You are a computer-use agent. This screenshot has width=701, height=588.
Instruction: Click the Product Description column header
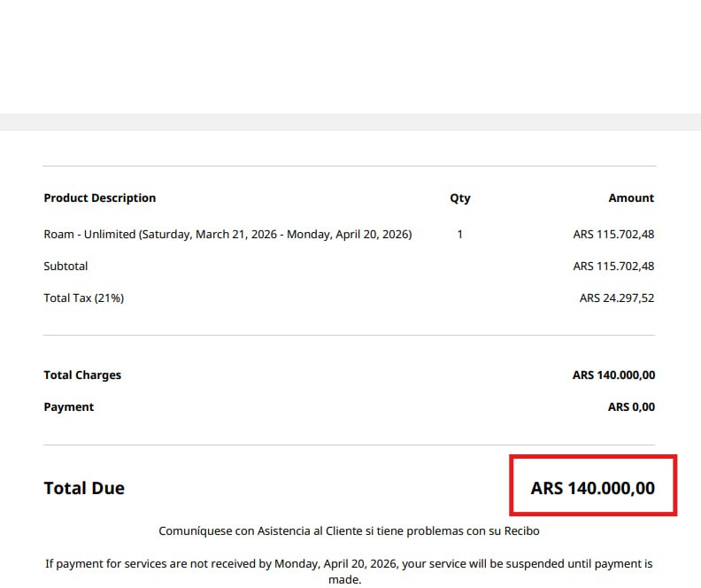point(100,198)
